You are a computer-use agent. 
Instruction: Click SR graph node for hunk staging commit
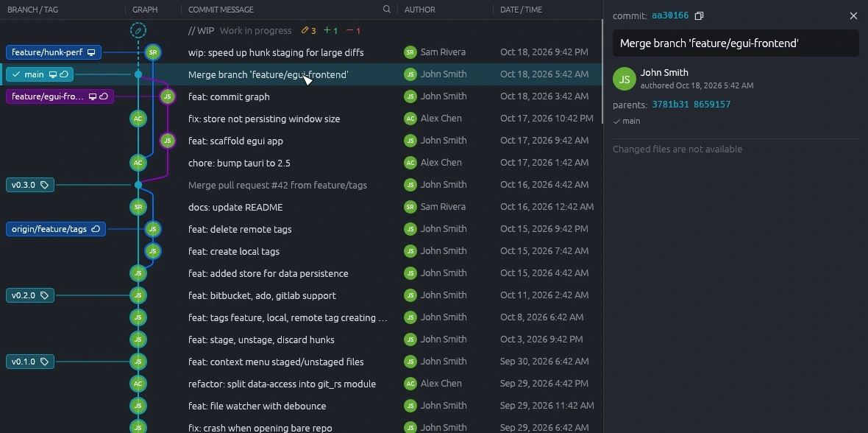coord(153,53)
